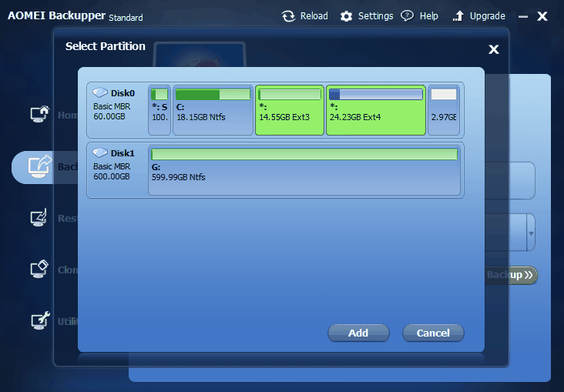Close the Select Partition dialog
Image resolution: width=564 pixels, height=392 pixels.
(x=493, y=49)
